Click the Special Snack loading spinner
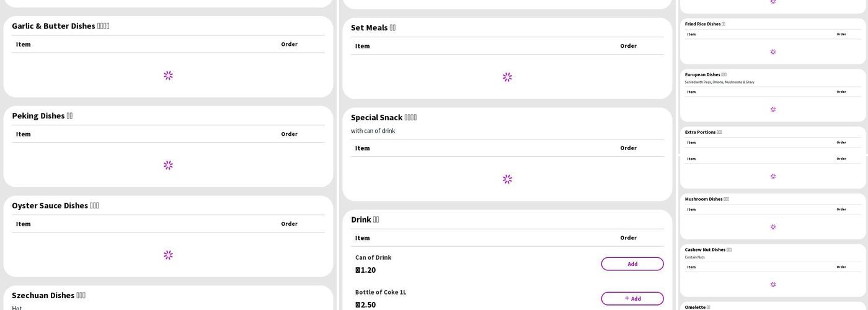The width and height of the screenshot is (868, 310). point(507,179)
